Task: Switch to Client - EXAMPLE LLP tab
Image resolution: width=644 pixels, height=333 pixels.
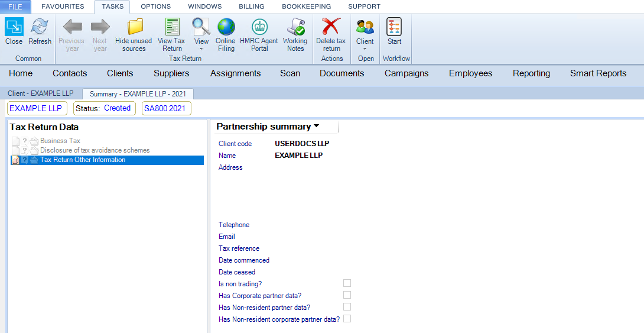Action: click(41, 93)
